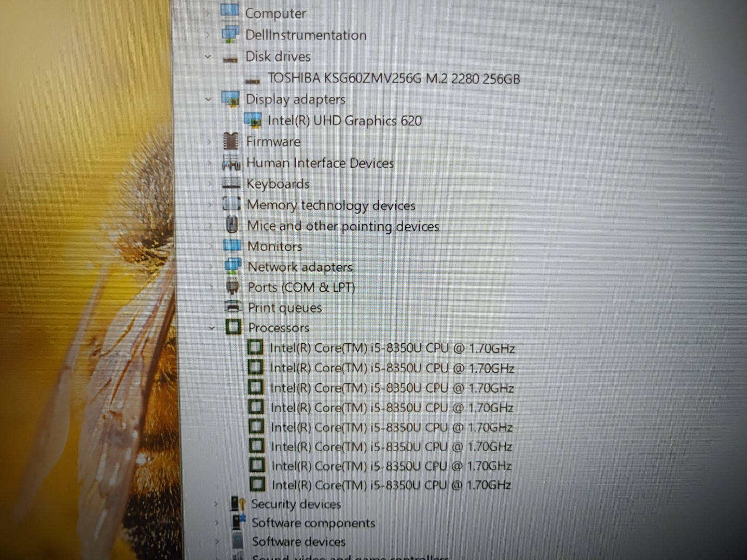
Task: Expand Mice and other pointing devices arrow
Action: click(210, 225)
